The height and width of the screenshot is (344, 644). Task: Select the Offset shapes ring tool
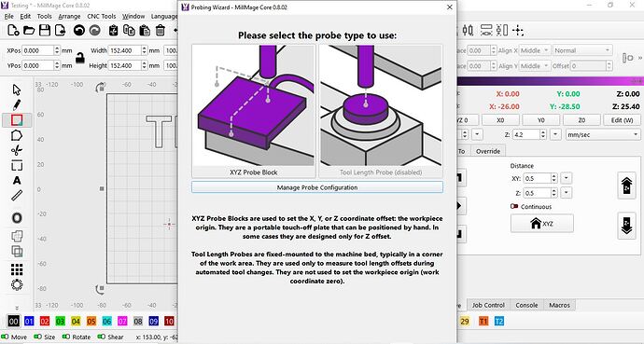pos(17,218)
